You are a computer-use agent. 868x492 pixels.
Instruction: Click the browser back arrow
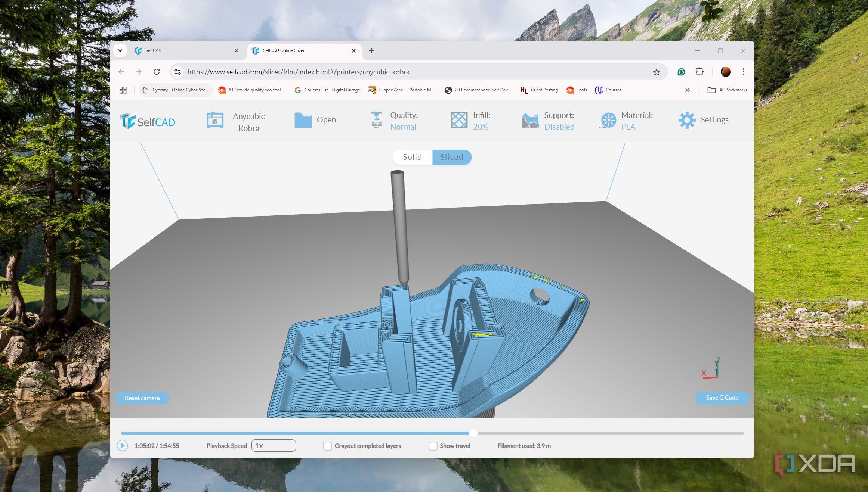point(121,72)
